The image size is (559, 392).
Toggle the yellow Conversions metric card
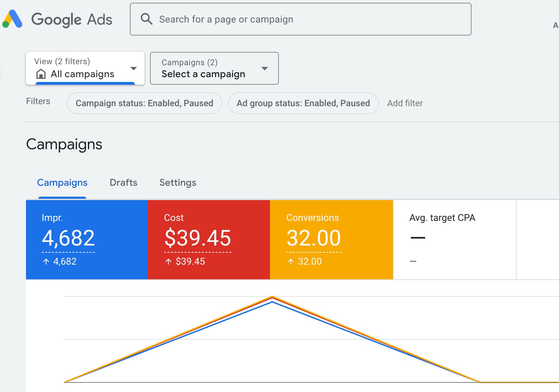pos(331,240)
